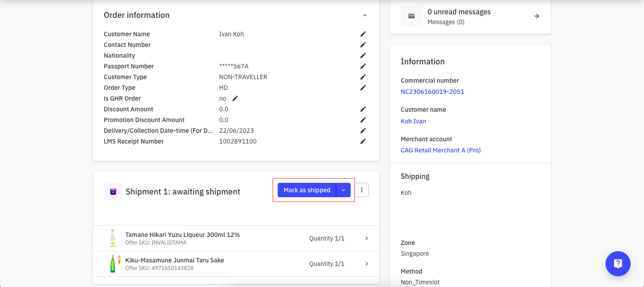Screen dimensions: 644x287
Task: Edit the Order Type field
Action: tap(363, 88)
